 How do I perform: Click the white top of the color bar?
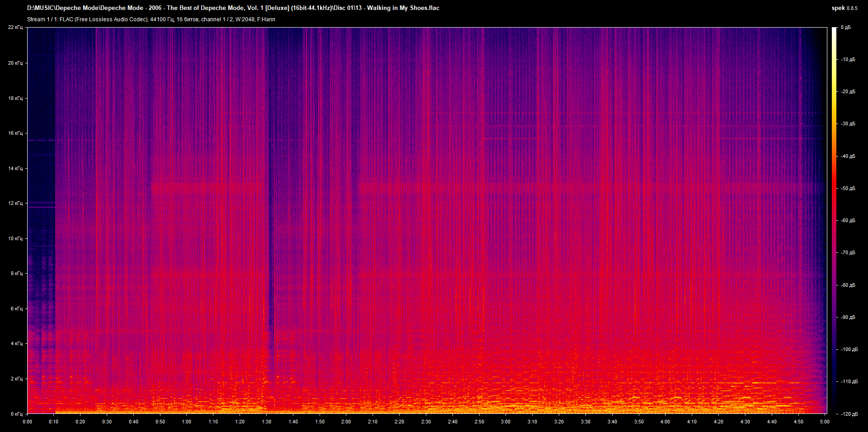[x=834, y=30]
